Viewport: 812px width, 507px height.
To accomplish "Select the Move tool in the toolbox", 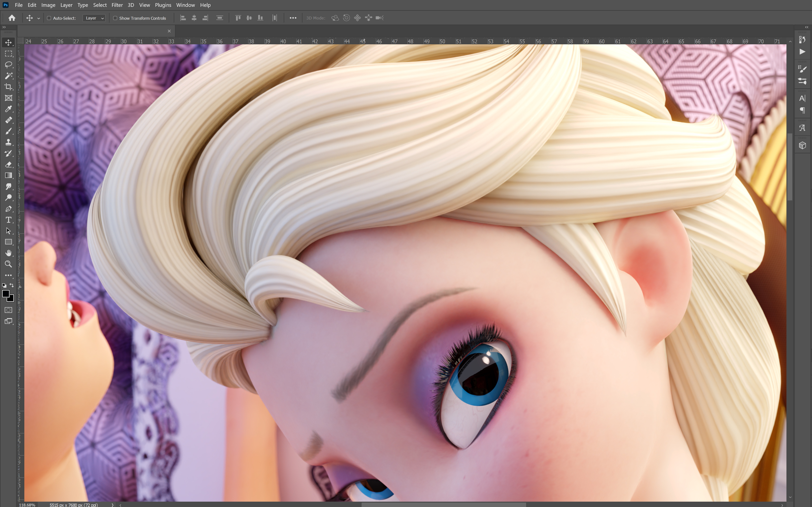I will tap(8, 42).
